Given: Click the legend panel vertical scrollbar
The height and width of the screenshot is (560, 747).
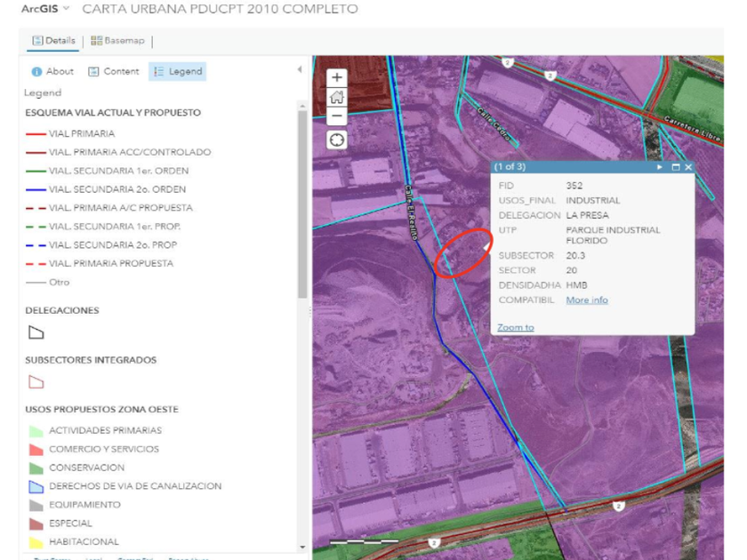Looking at the screenshot, I should [x=303, y=204].
